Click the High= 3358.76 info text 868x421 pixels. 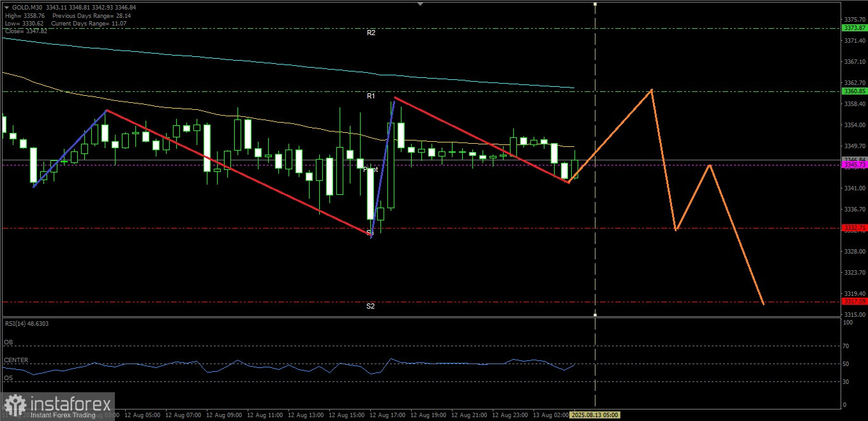[24, 15]
